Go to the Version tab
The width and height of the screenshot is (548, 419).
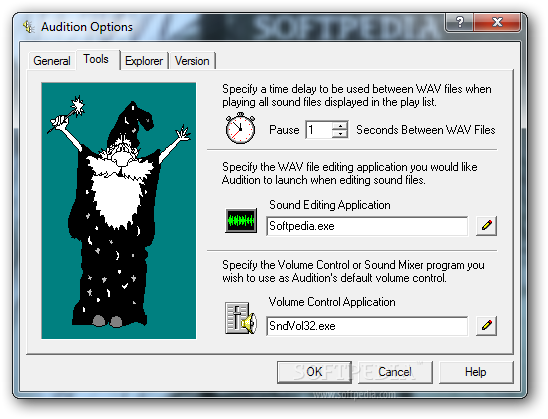click(192, 61)
